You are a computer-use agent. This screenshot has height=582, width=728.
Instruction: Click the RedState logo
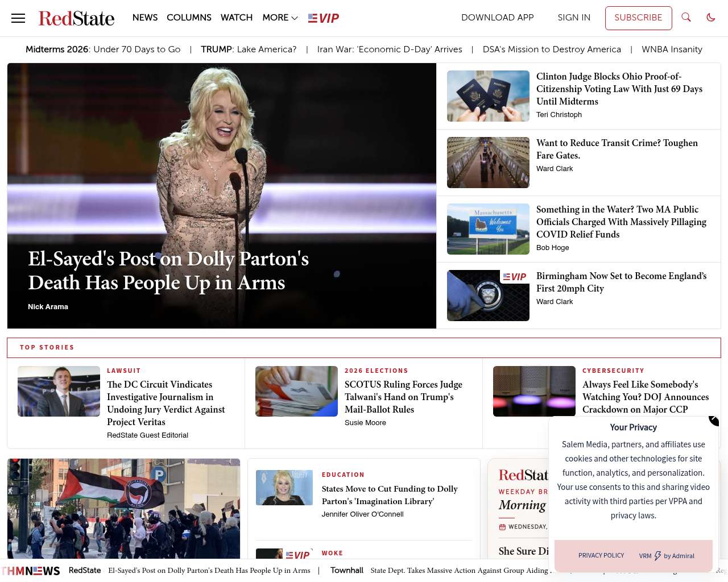click(76, 18)
